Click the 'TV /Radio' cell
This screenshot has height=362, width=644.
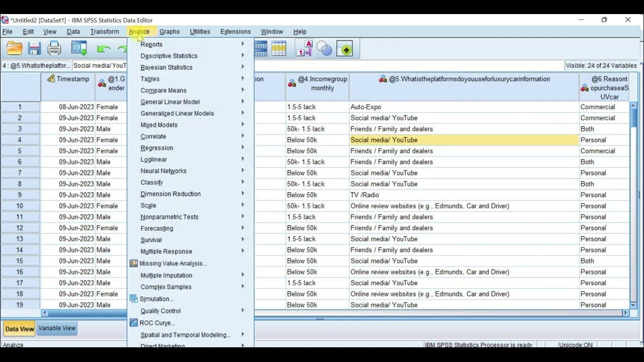[x=464, y=195]
